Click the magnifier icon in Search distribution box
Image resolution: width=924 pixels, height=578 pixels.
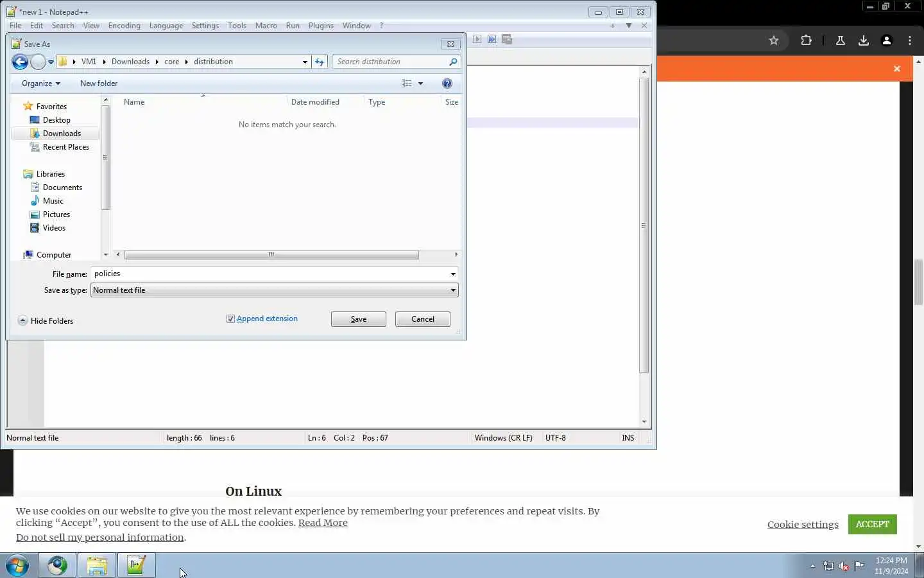[x=453, y=62]
